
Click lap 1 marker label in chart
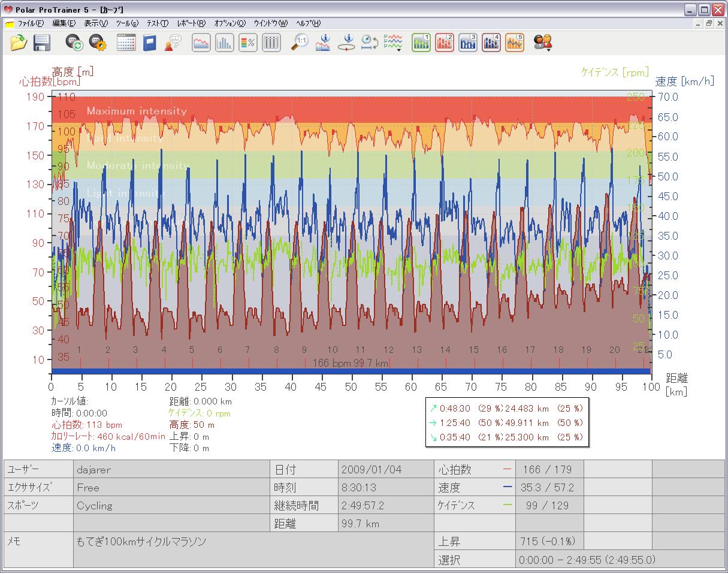click(79, 350)
